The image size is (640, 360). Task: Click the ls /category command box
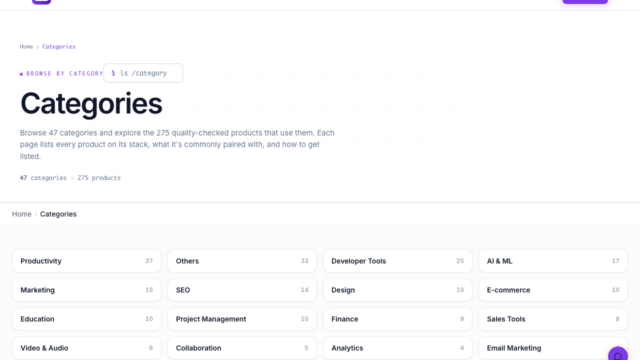pos(143,73)
